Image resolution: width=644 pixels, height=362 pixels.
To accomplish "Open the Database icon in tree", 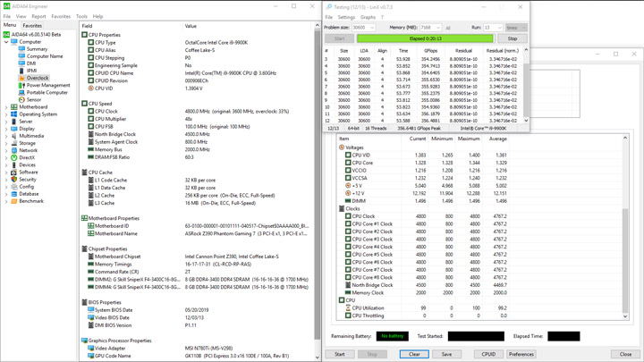I will 14,194.
